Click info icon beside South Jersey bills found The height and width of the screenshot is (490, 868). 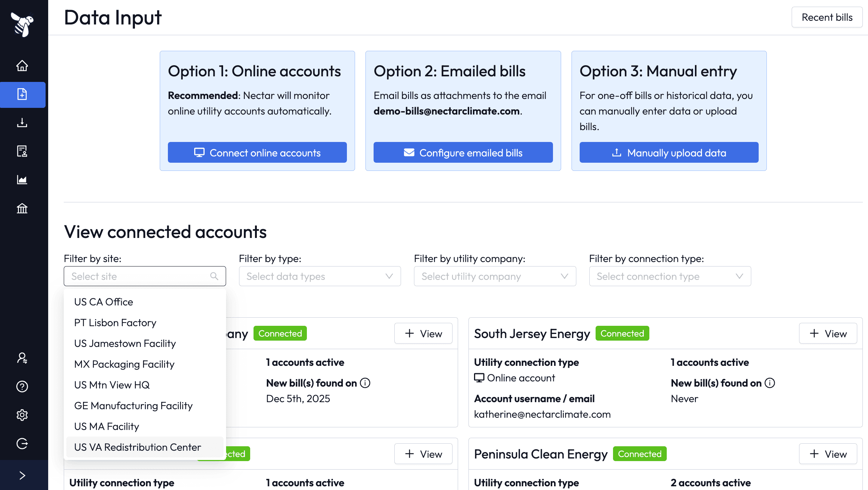tap(770, 383)
